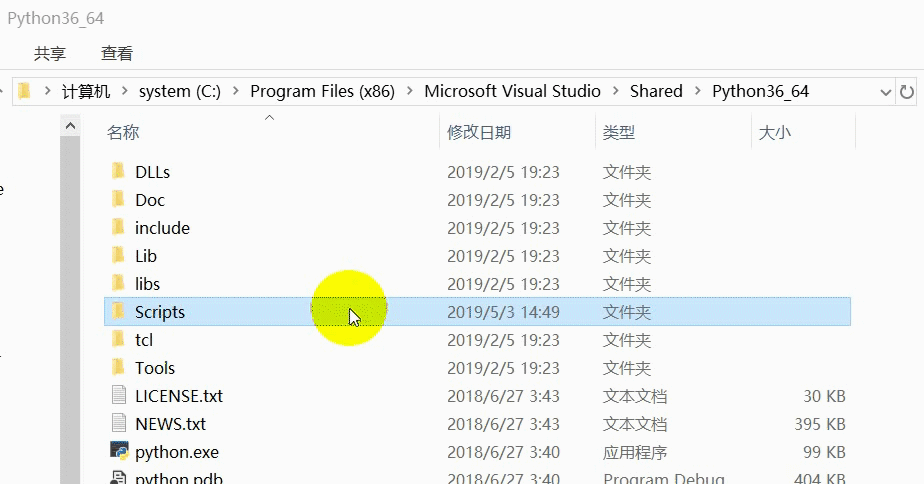The height and width of the screenshot is (484, 924).
Task: Open the address bar history dropdown
Action: click(x=885, y=92)
